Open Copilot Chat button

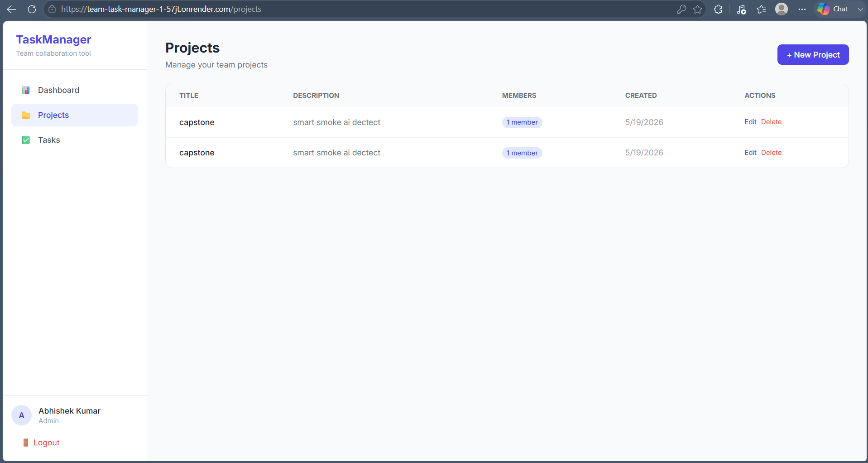pos(833,9)
